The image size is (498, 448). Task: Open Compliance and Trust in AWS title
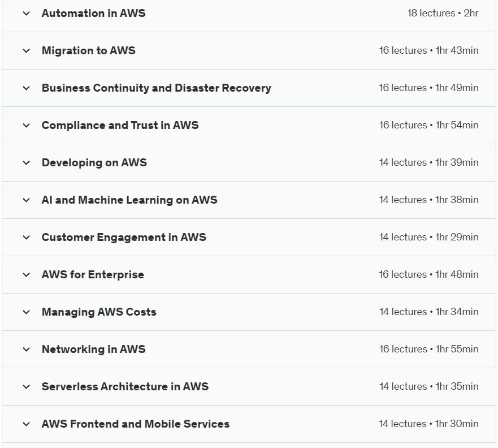tap(120, 126)
